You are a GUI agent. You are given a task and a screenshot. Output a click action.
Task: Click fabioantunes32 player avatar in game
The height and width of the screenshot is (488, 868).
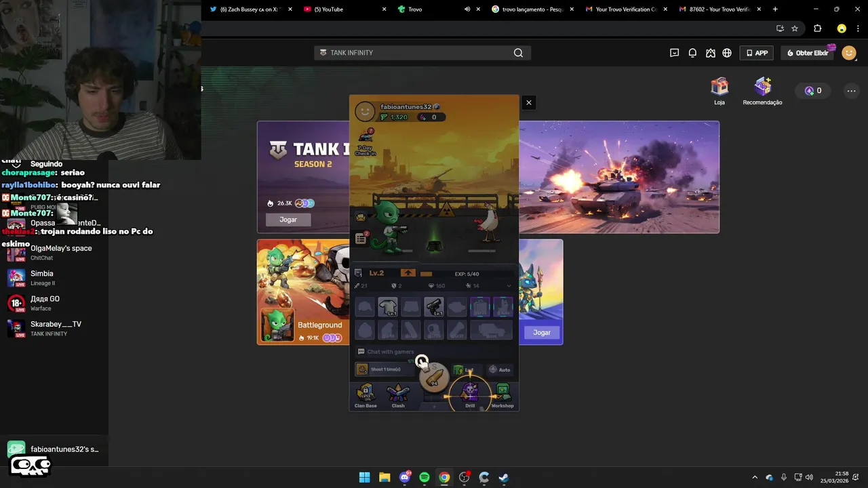point(365,112)
